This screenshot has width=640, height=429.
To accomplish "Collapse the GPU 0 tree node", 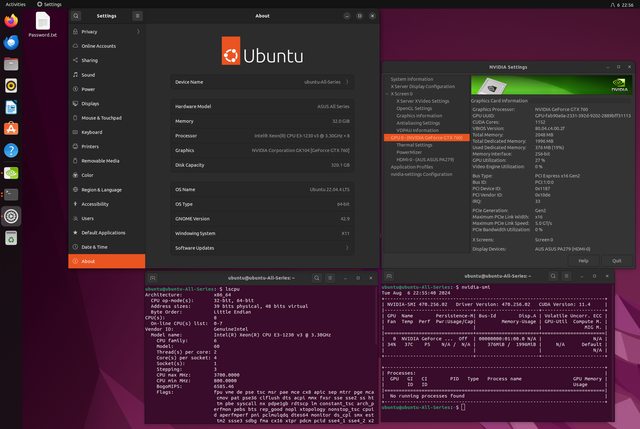I will 390,136.
